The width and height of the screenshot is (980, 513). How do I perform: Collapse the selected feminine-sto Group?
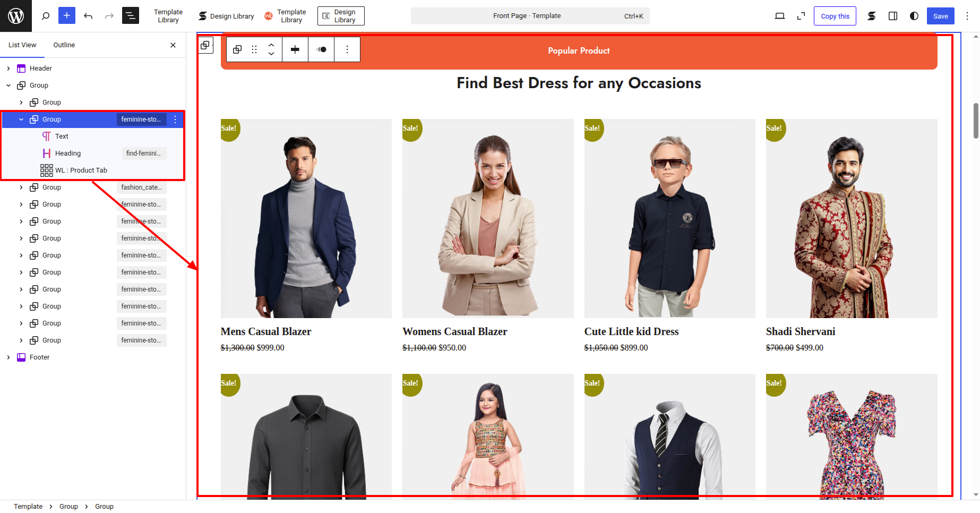tap(21, 119)
